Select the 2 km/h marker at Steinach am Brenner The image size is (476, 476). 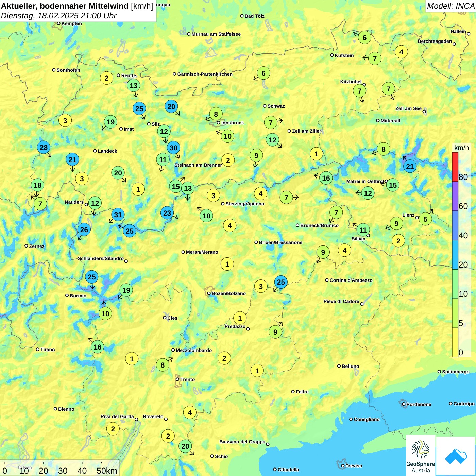(x=228, y=160)
